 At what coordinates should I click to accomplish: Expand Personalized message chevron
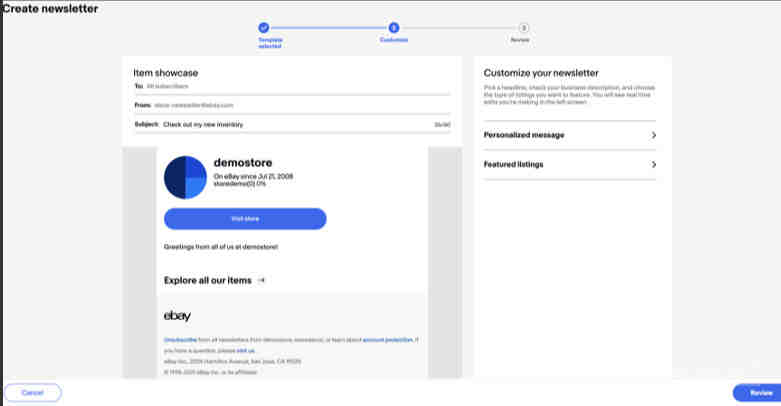point(653,135)
